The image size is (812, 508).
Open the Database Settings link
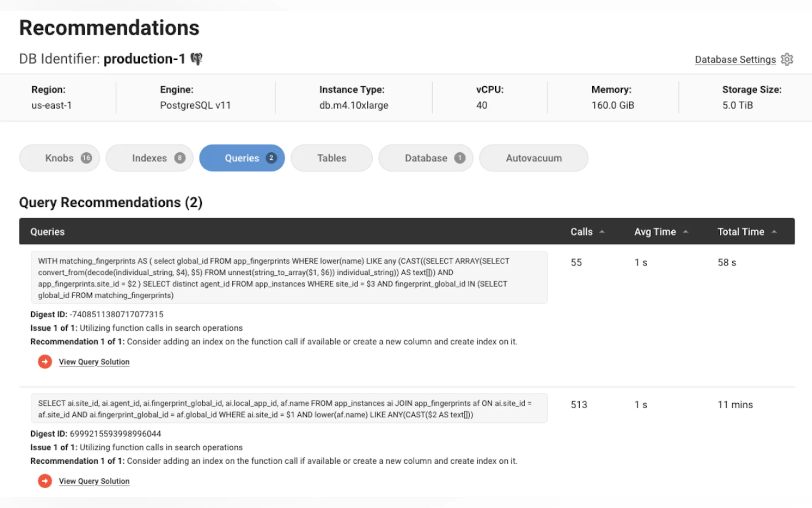(735, 60)
